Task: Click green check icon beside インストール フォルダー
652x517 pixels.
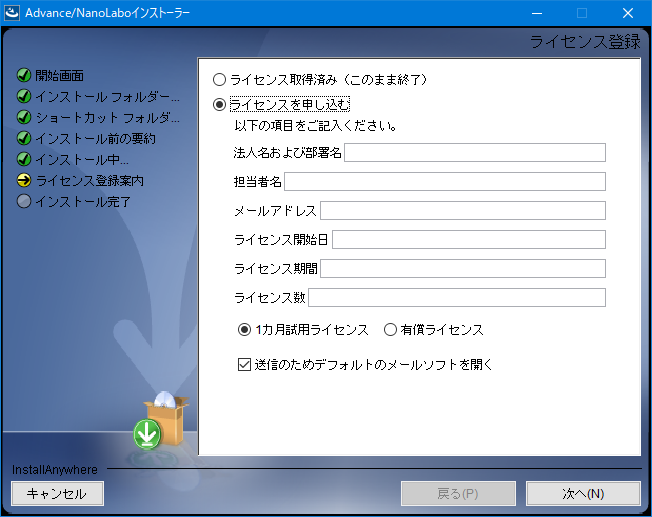Action: (x=24, y=96)
